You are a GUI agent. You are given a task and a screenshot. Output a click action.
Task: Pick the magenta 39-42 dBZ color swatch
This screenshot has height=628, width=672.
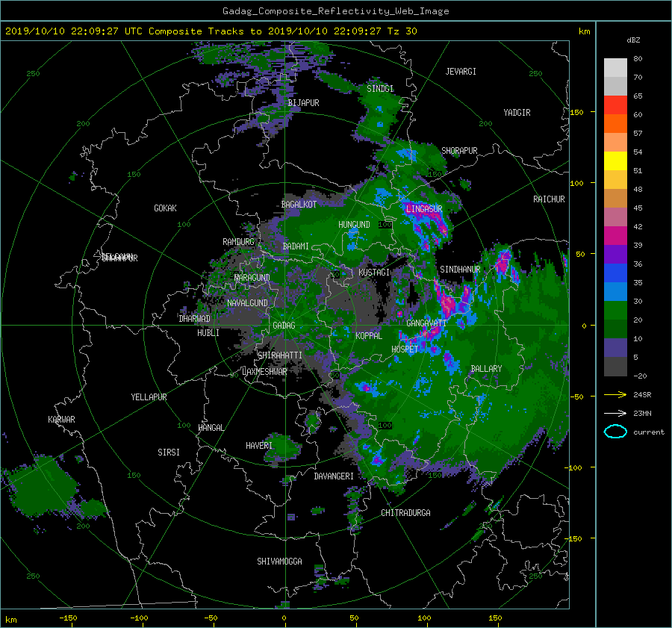pos(615,236)
